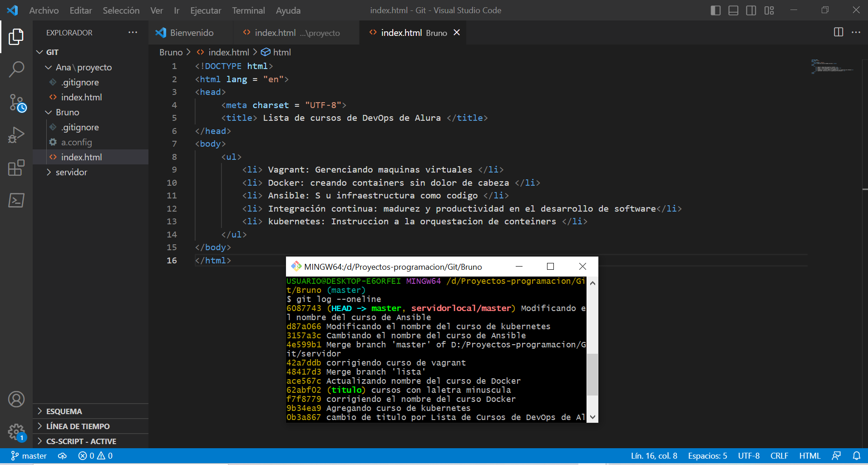Expand the CS-SCRIPT - ACTIVE section
Screen dimensions: 868x465
coord(91,441)
